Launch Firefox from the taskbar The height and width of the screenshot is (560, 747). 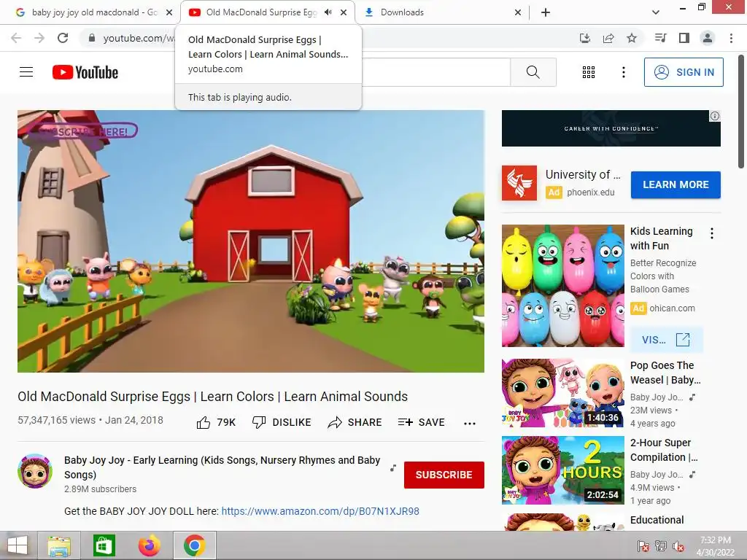(x=149, y=545)
